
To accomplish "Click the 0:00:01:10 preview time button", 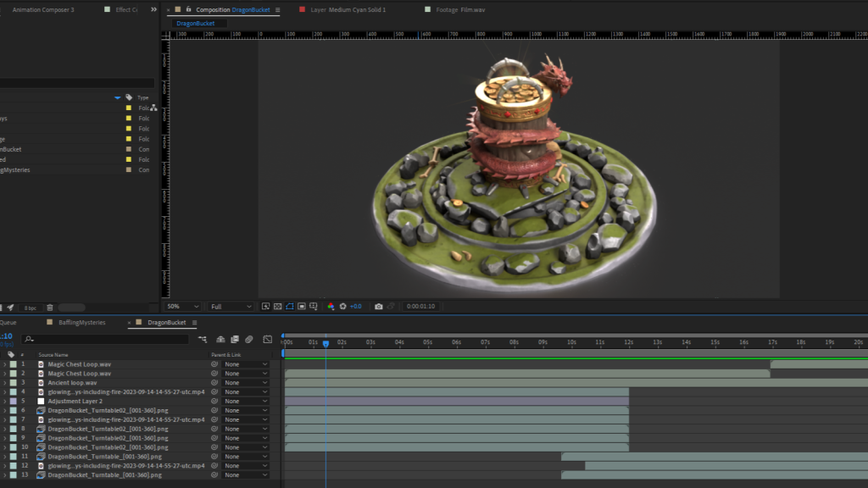I will (419, 306).
